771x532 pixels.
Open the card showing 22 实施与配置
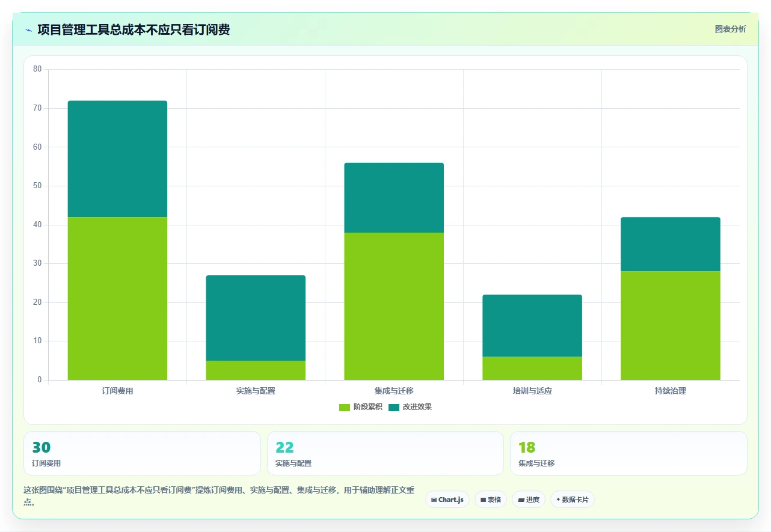click(385, 453)
